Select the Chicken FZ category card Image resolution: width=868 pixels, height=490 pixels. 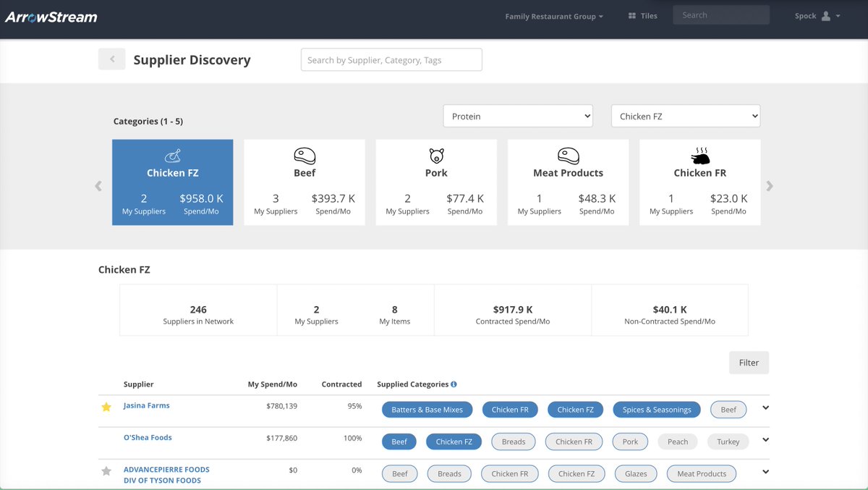point(173,182)
